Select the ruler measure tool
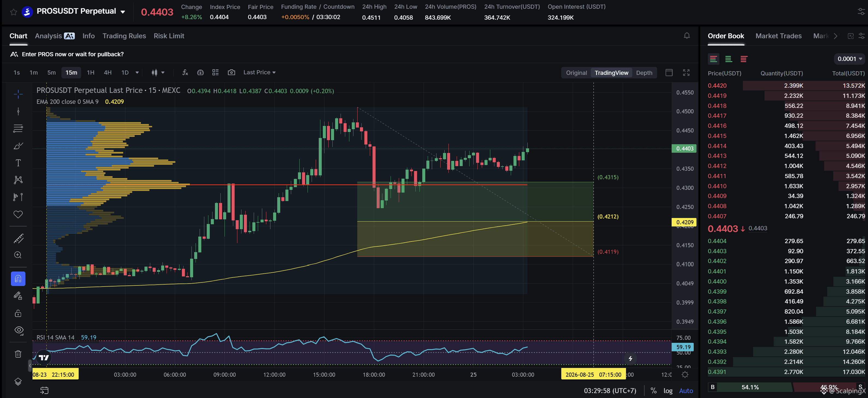This screenshot has height=398, width=868. click(x=18, y=238)
